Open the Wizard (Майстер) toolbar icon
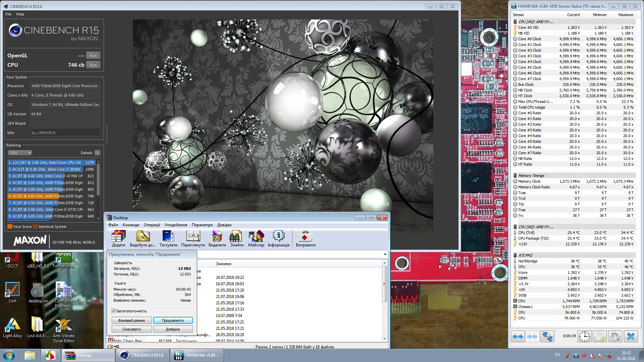The image size is (644, 362). [256, 237]
